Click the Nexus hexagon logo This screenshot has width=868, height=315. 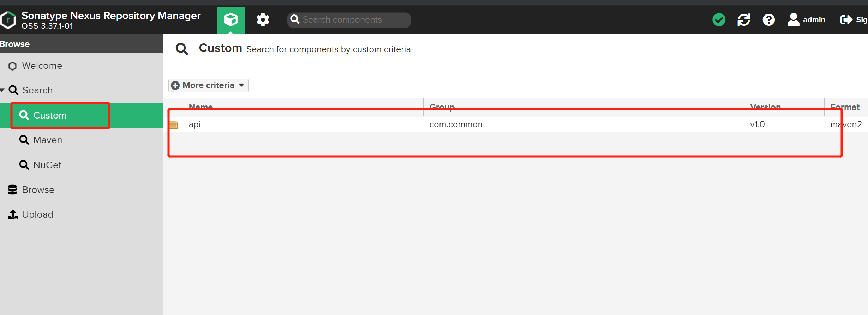pos(8,20)
